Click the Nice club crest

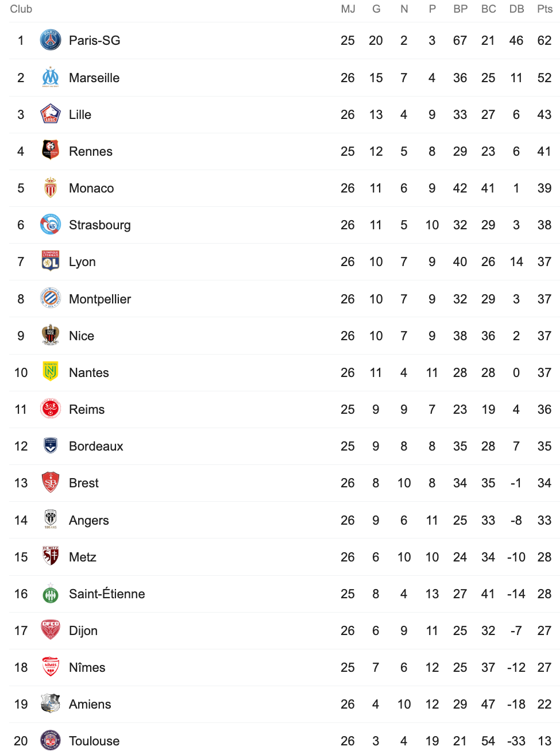[x=51, y=336]
